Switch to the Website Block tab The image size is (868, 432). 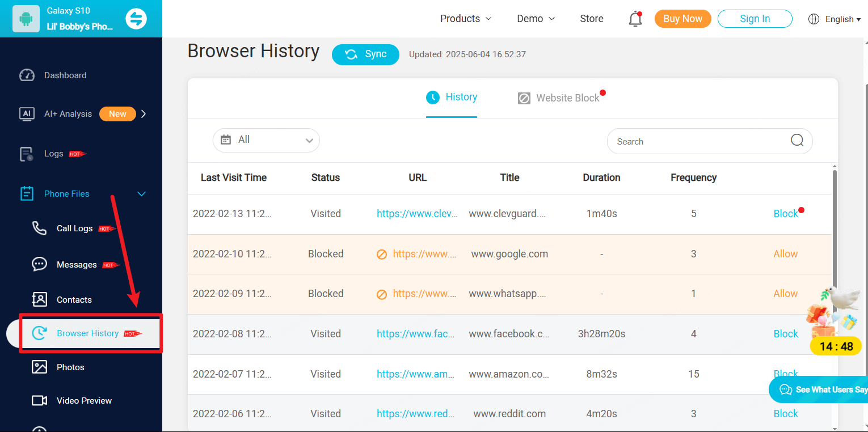point(559,98)
